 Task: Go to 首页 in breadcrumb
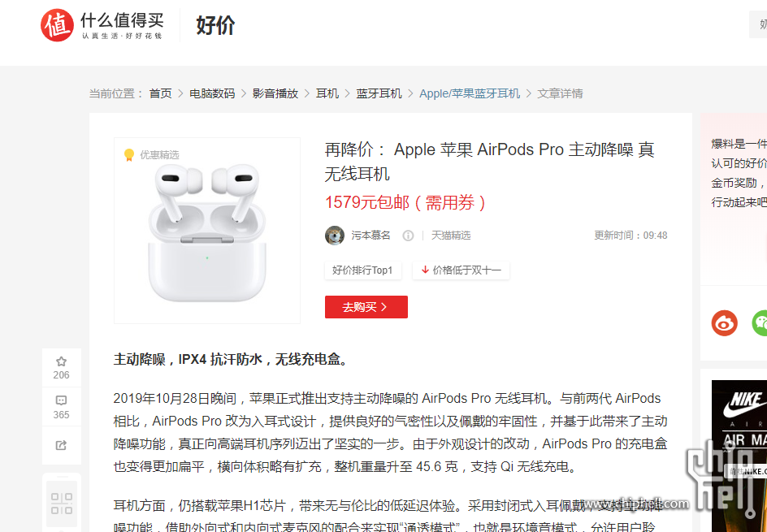160,93
